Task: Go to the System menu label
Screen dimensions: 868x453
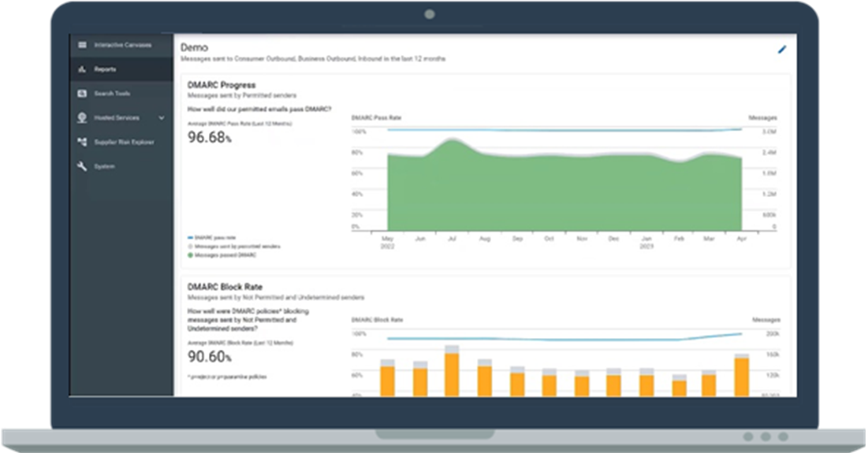Action: point(105,167)
